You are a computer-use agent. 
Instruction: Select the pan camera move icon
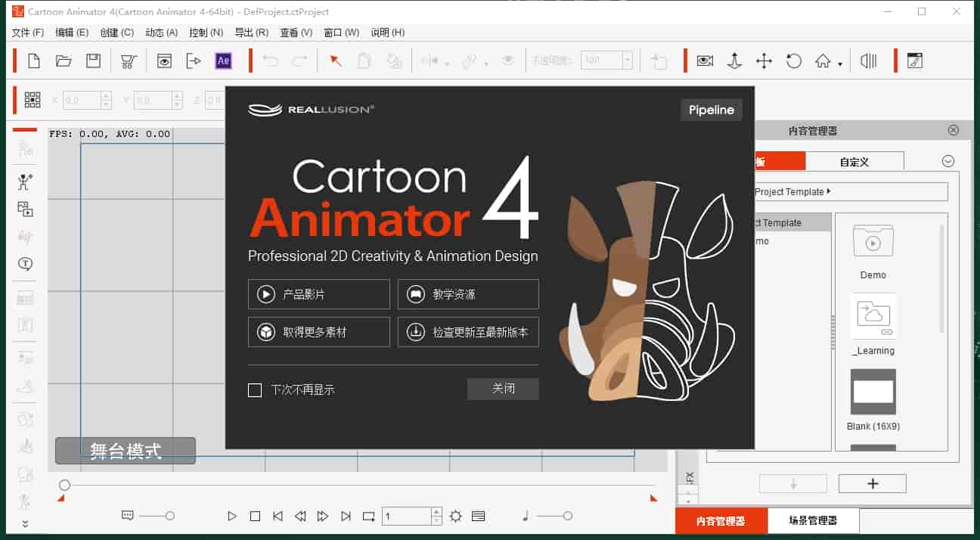[764, 61]
